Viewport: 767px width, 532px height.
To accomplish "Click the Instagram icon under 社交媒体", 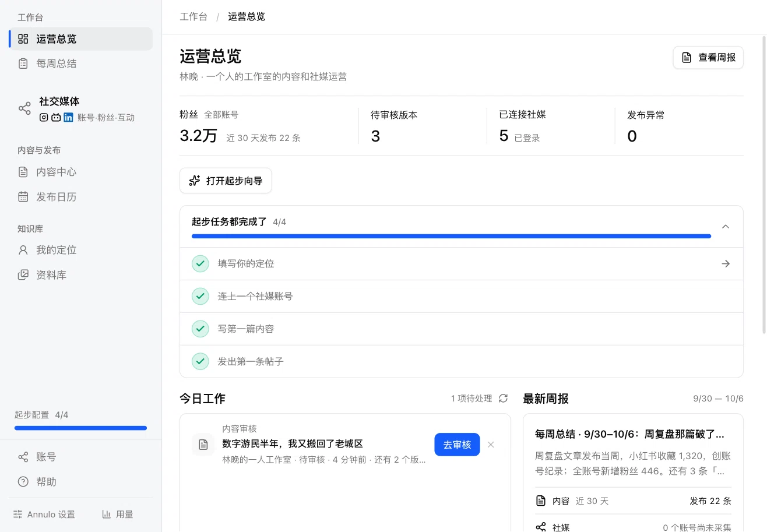I will 44,117.
